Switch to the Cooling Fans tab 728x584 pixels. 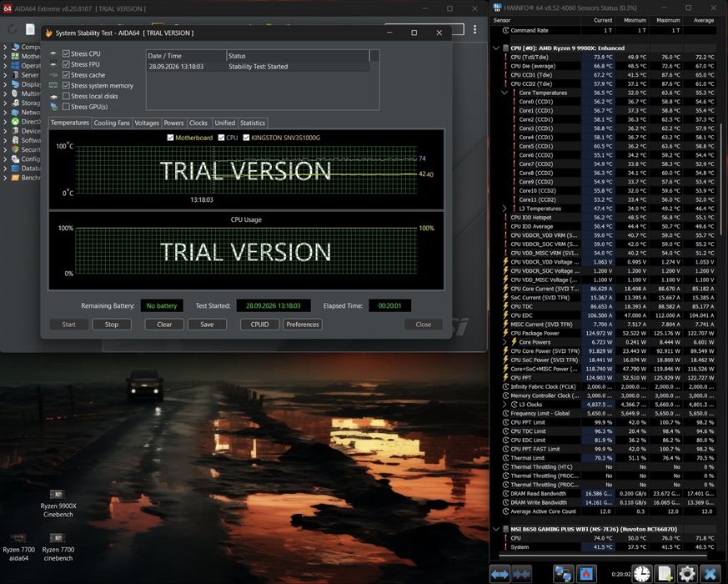(112, 123)
